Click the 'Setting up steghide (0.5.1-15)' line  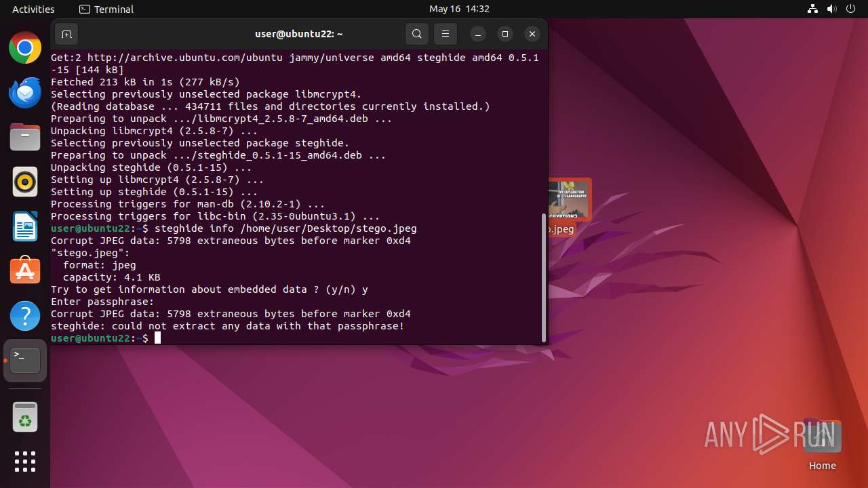pos(154,192)
